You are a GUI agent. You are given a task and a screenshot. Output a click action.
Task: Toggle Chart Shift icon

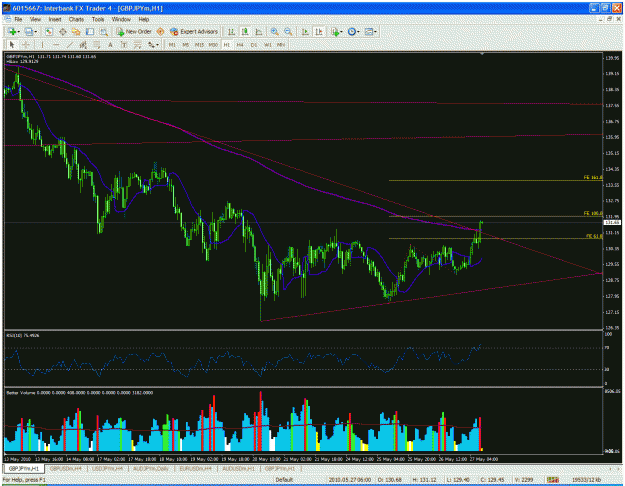(x=319, y=32)
